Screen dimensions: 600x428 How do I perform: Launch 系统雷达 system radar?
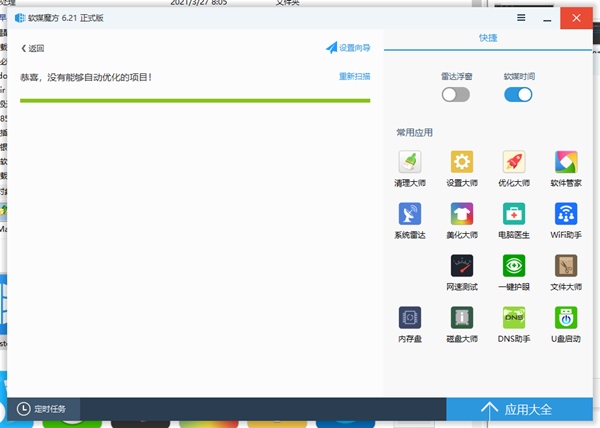(409, 214)
